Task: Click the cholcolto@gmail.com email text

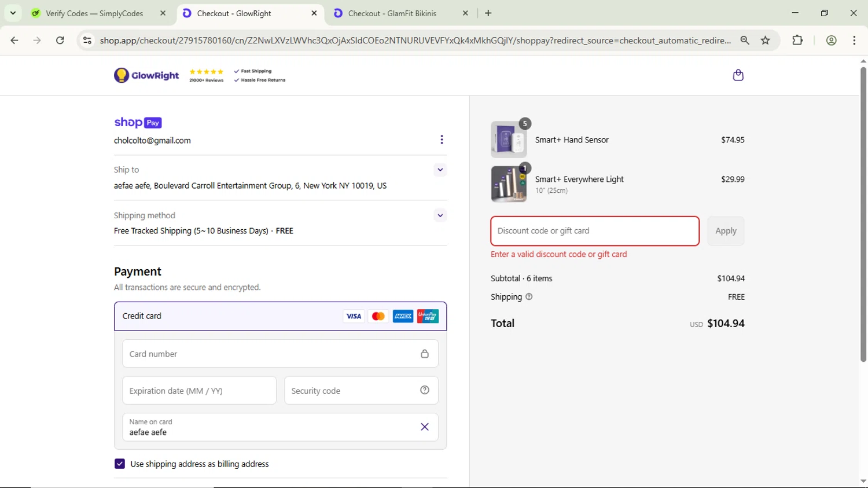Action: [x=152, y=141]
